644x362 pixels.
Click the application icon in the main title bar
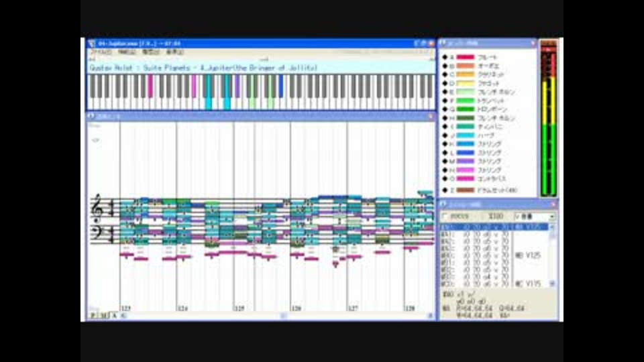92,44
